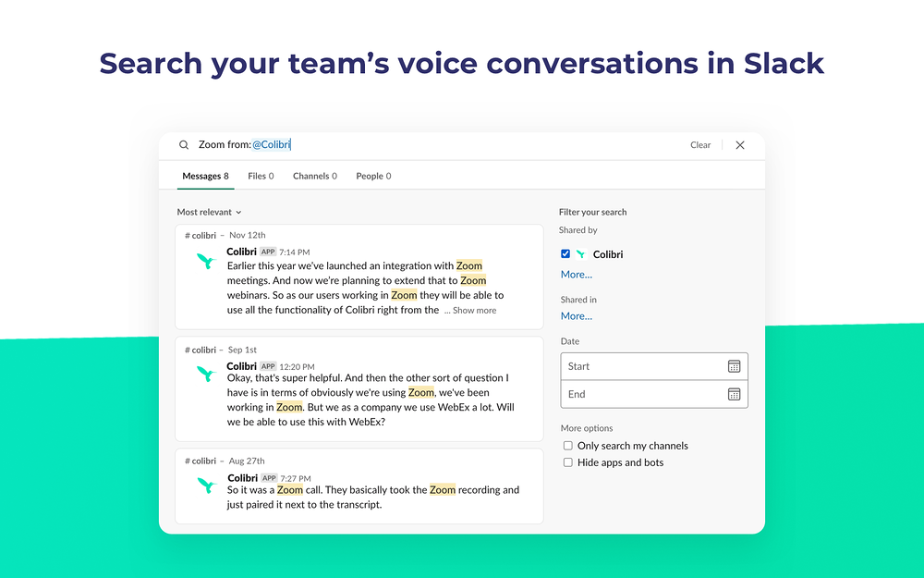Open calendar icon for Start date

(734, 366)
